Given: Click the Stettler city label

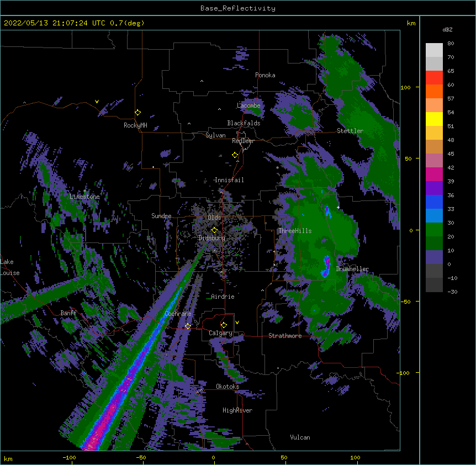Looking at the screenshot, I should tap(350, 131).
